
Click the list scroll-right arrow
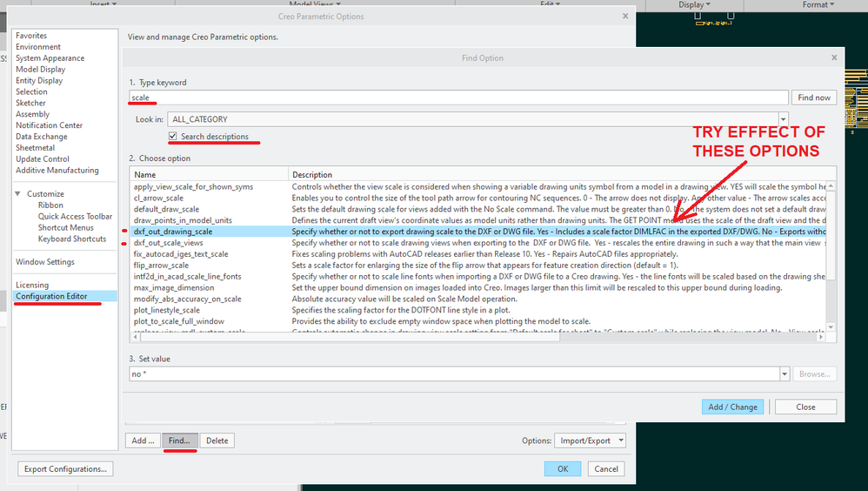[x=821, y=336]
